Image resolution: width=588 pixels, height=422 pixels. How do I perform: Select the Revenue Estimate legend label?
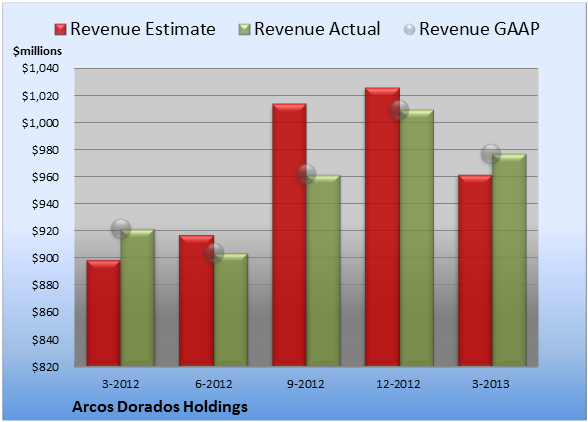[143, 29]
